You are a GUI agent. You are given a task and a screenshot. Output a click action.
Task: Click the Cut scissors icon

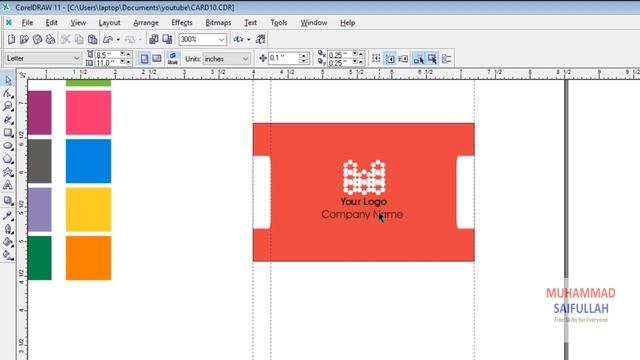tap(66, 39)
